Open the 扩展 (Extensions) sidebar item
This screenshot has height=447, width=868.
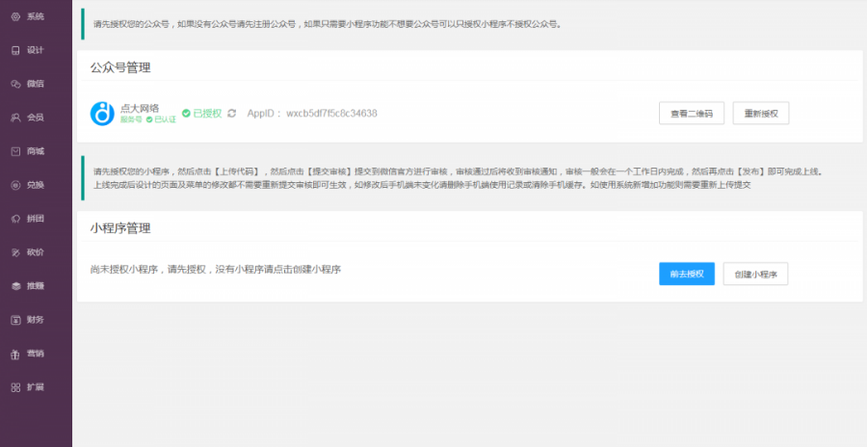[x=29, y=387]
